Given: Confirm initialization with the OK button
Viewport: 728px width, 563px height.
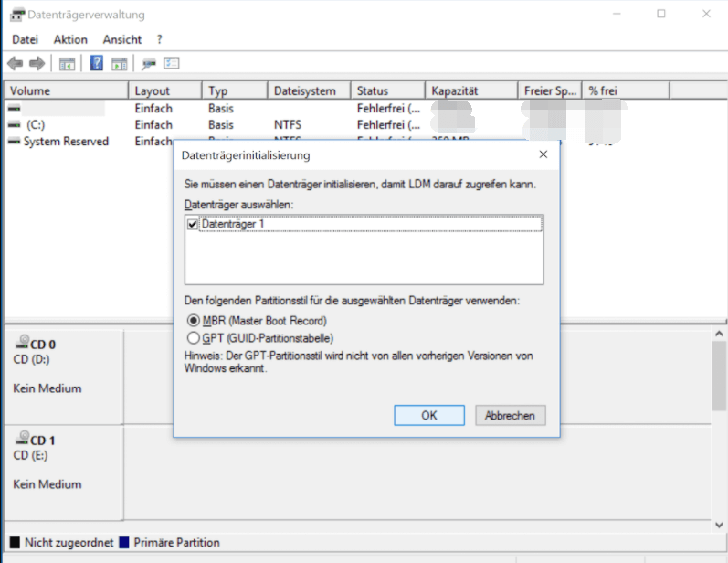Looking at the screenshot, I should [428, 415].
